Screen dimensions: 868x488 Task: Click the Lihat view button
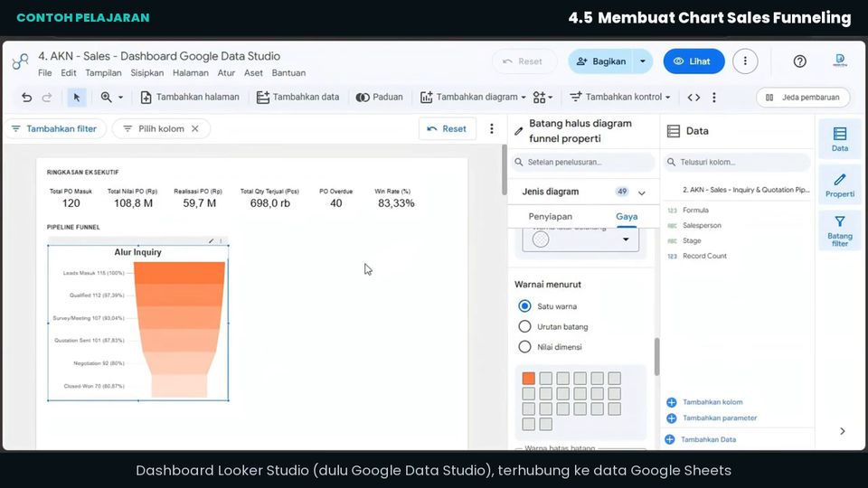point(693,61)
